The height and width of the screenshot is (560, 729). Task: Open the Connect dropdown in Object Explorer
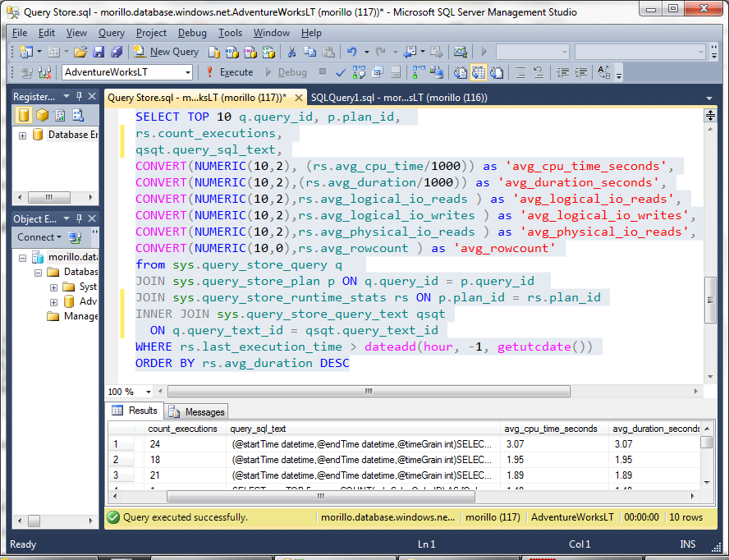point(39,237)
